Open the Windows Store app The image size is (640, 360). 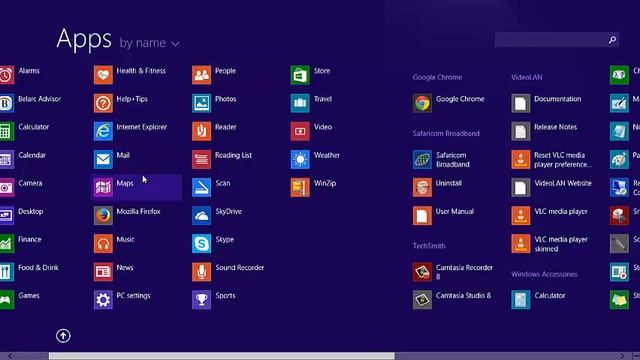click(x=311, y=75)
